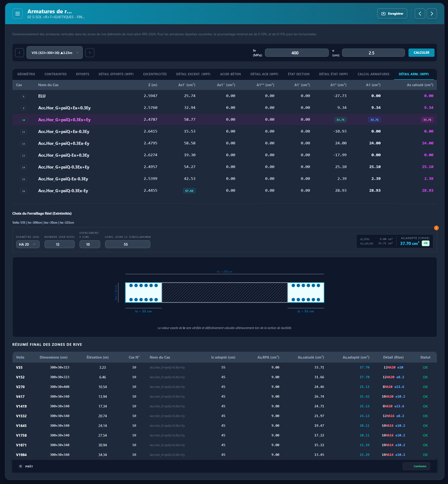448x484 pixels.
Task: Open the CALCUL ARMATURES tab
Action: pyautogui.click(x=373, y=74)
